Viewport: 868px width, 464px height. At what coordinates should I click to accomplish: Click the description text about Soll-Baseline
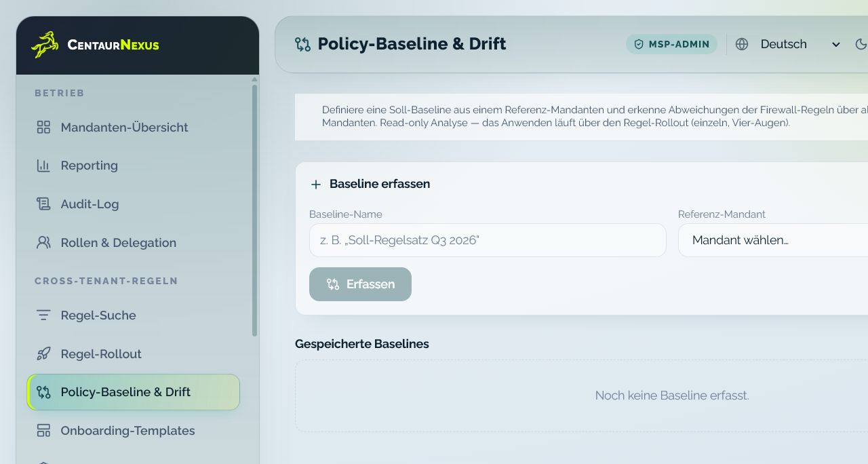click(595, 117)
